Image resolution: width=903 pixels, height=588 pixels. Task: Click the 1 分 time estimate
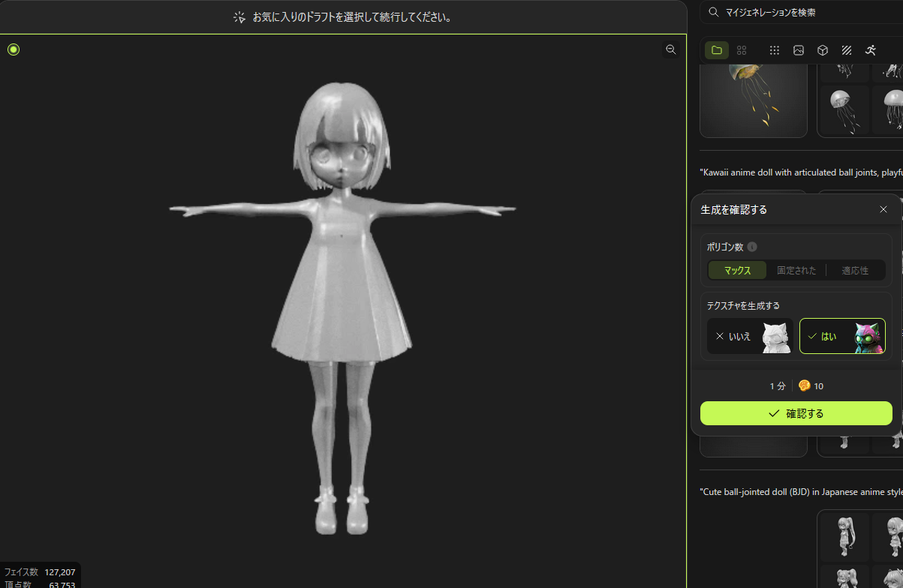pos(778,386)
